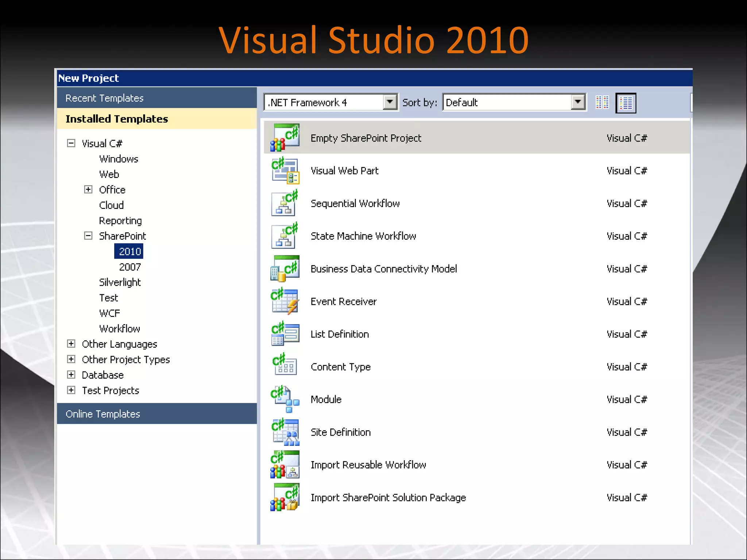Screen dimensions: 747x560
Task: Click the Module template icon
Action: pos(285,399)
